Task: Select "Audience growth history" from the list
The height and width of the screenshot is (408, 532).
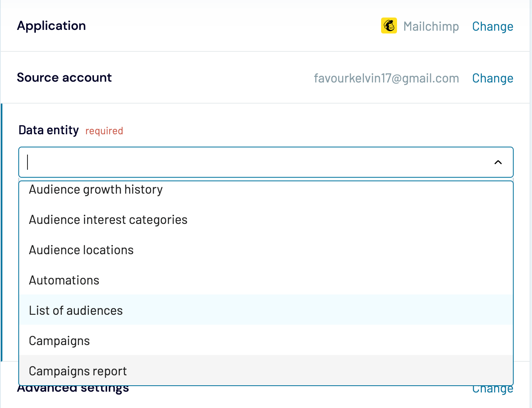Action: click(96, 190)
